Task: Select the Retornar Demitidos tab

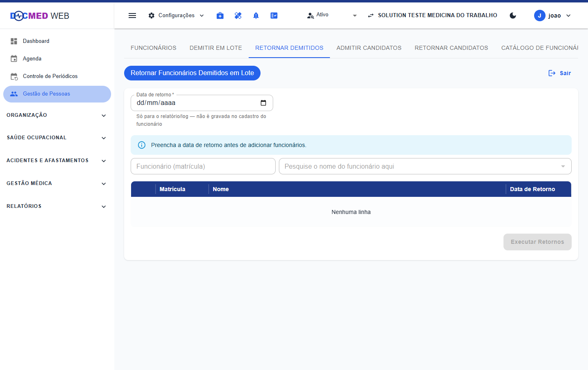Action: (x=289, y=48)
